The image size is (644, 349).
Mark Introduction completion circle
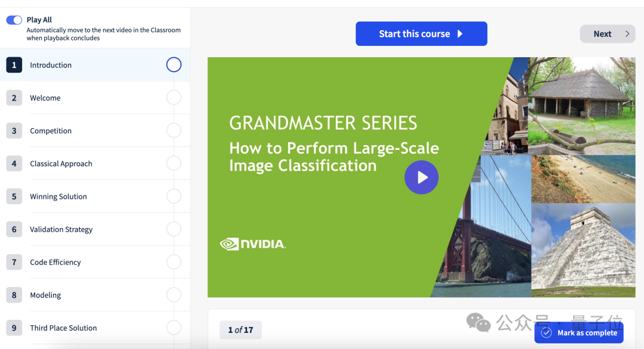[174, 64]
